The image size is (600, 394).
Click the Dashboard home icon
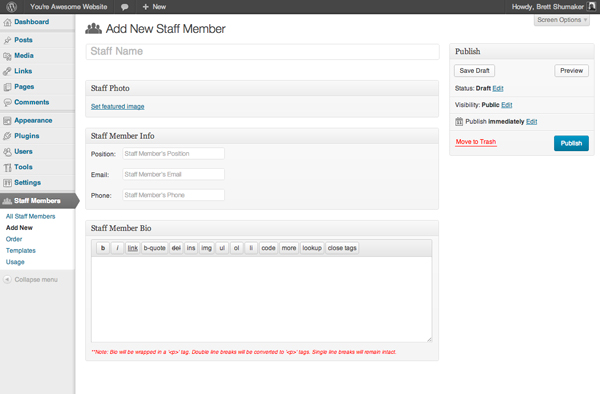pos(7,22)
